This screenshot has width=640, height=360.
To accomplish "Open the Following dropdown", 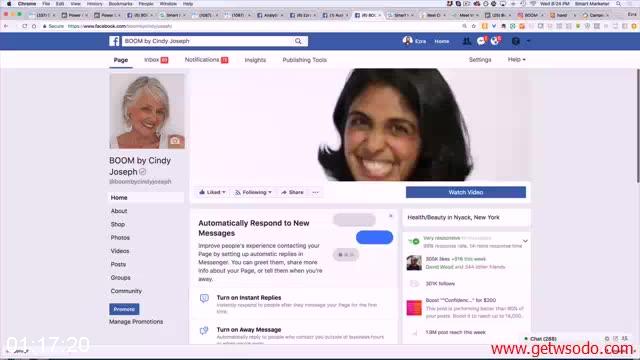I will (253, 192).
